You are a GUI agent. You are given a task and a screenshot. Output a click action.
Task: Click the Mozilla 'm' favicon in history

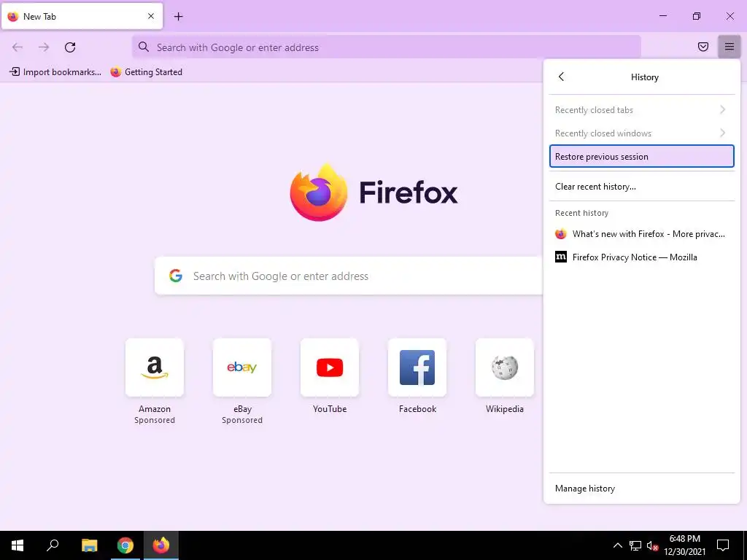coord(561,257)
